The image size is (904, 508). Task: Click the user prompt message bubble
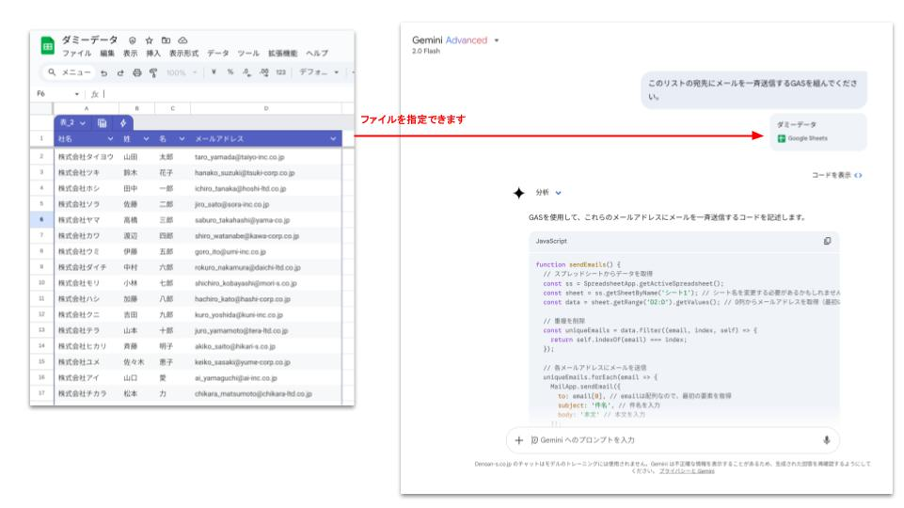(754, 90)
